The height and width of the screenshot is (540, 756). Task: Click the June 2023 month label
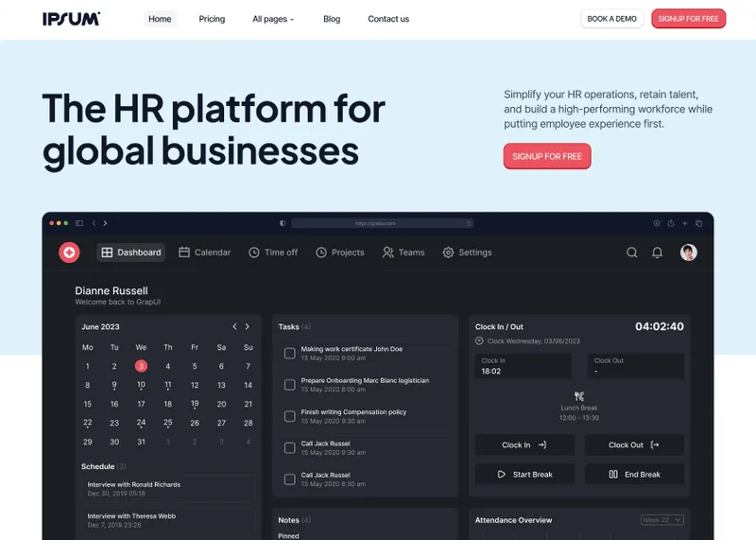click(x=100, y=326)
